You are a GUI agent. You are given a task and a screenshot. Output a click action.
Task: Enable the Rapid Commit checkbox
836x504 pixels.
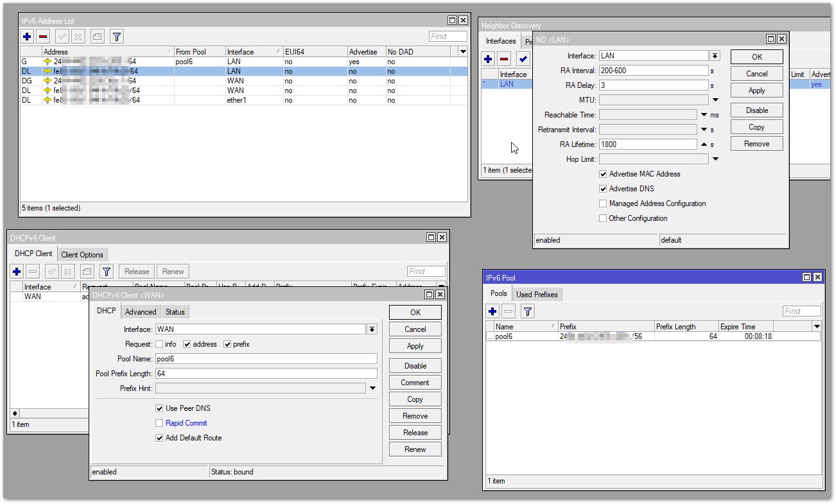[159, 423]
